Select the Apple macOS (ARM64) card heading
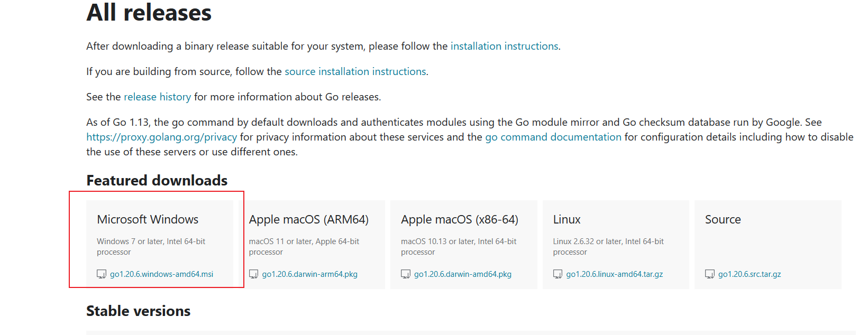 (308, 220)
